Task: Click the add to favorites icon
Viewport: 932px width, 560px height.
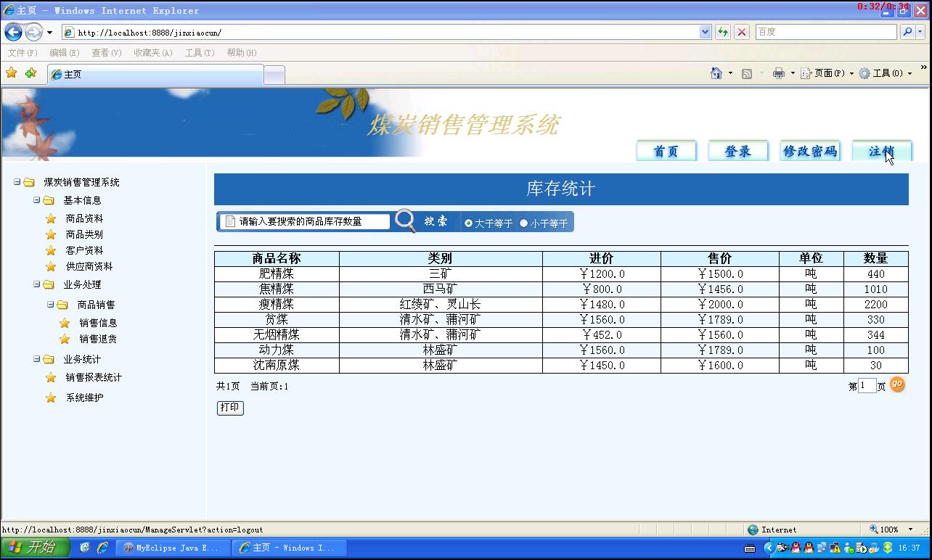Action: tap(30, 73)
